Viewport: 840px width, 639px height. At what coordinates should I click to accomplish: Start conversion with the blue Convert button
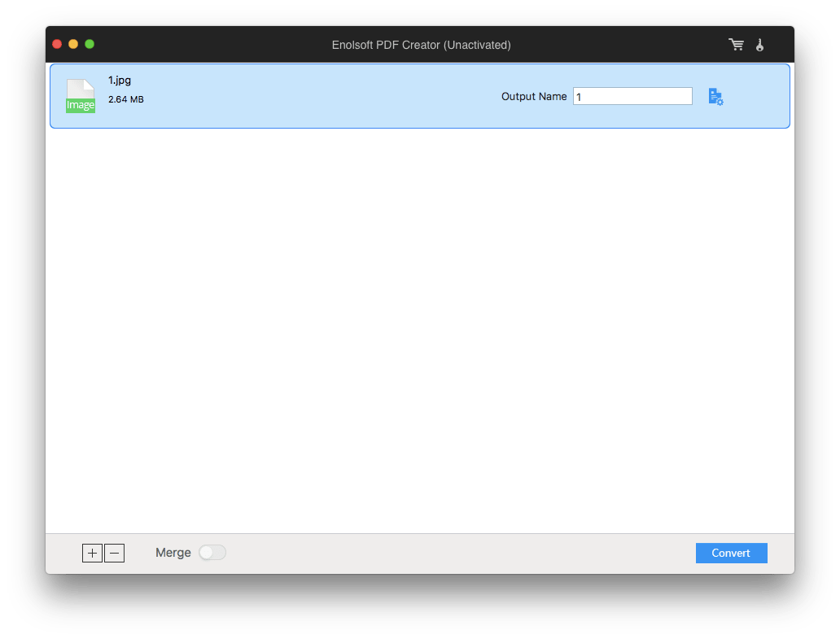731,553
